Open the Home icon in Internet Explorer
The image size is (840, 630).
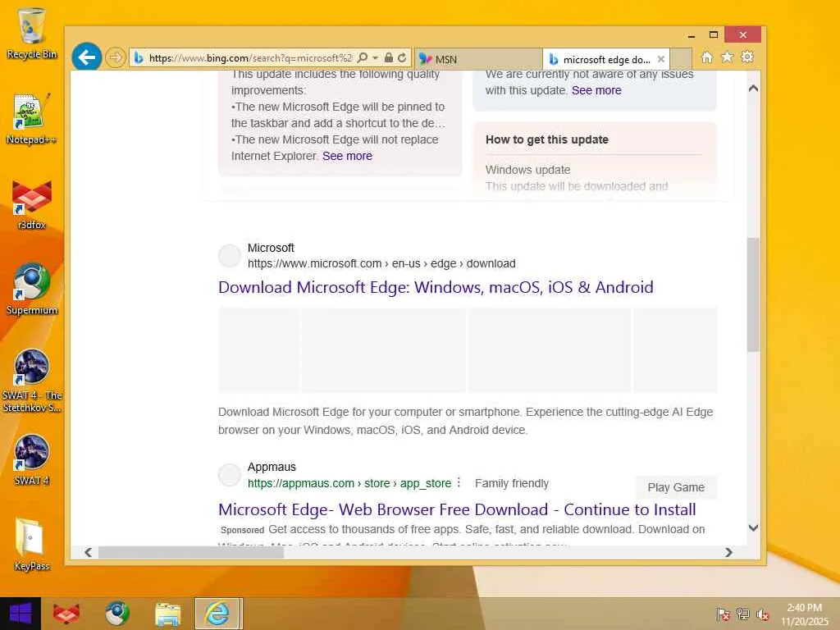pos(707,57)
